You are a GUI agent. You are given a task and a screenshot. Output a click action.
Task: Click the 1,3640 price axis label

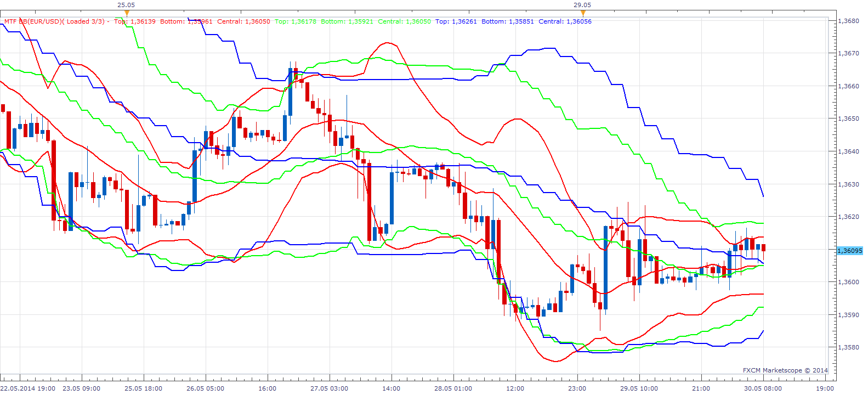pyautogui.click(x=849, y=151)
